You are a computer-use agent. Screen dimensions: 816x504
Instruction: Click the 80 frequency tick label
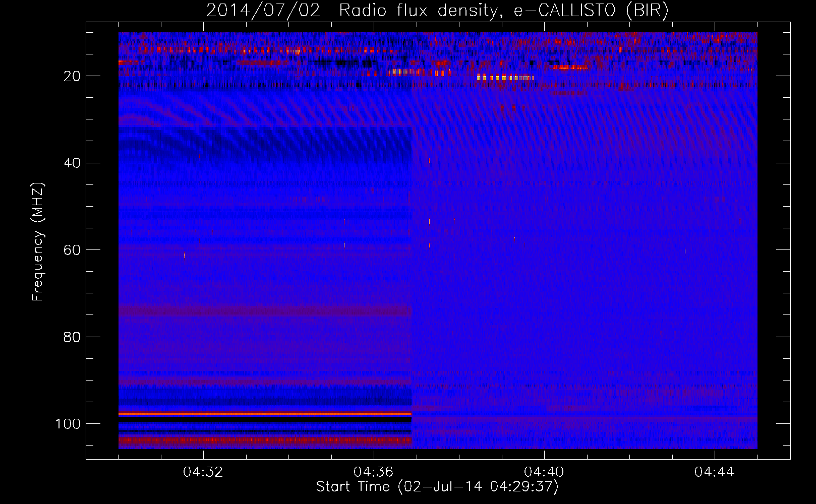click(x=73, y=337)
